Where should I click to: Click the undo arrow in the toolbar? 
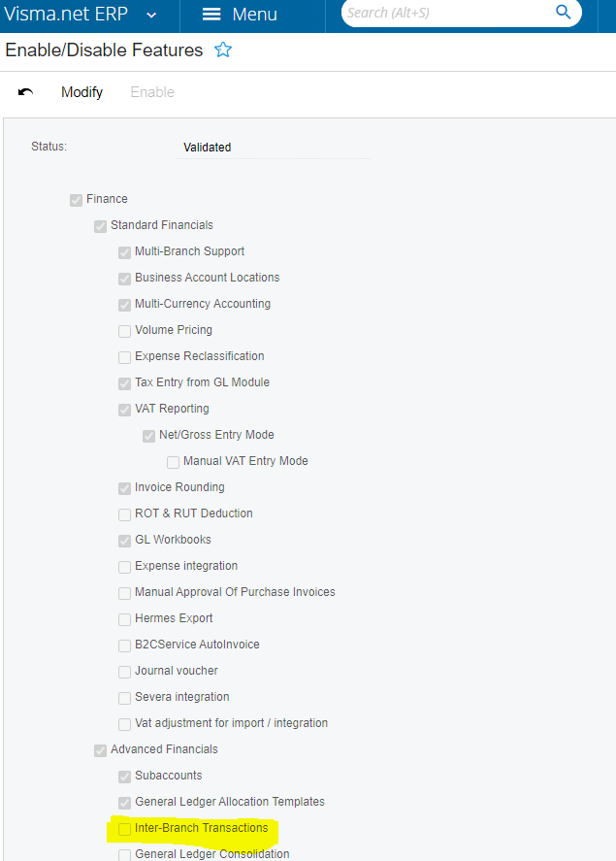24,91
